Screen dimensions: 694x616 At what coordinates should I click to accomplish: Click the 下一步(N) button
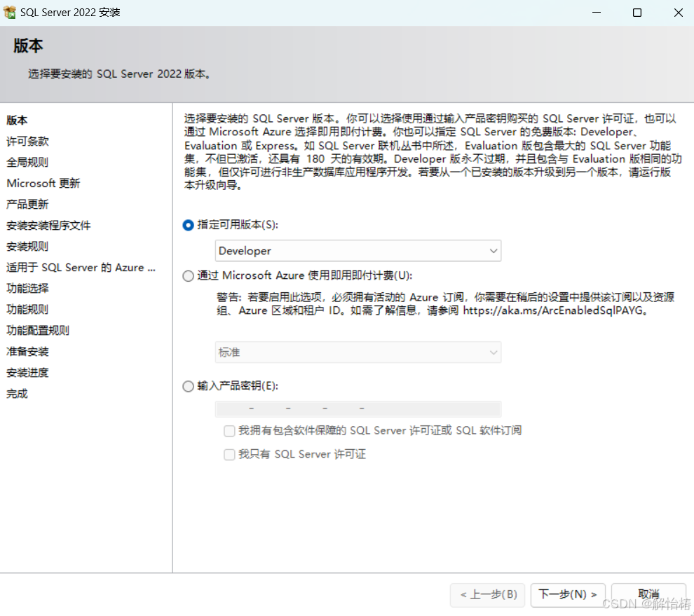tap(568, 595)
